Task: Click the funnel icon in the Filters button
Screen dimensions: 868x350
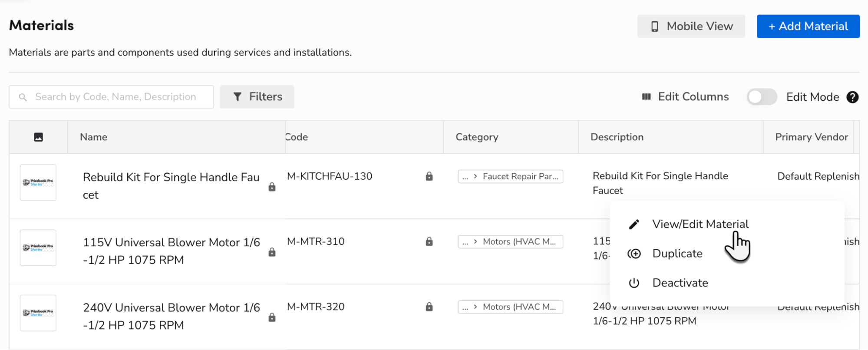Action: (238, 97)
